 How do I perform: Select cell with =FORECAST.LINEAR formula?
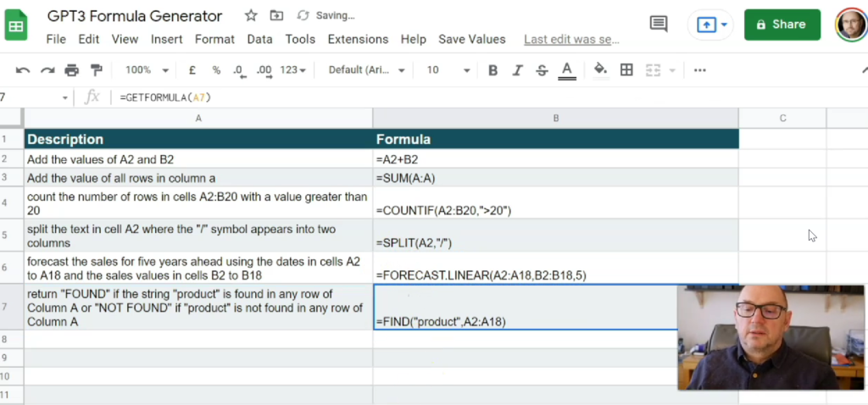[556, 268]
